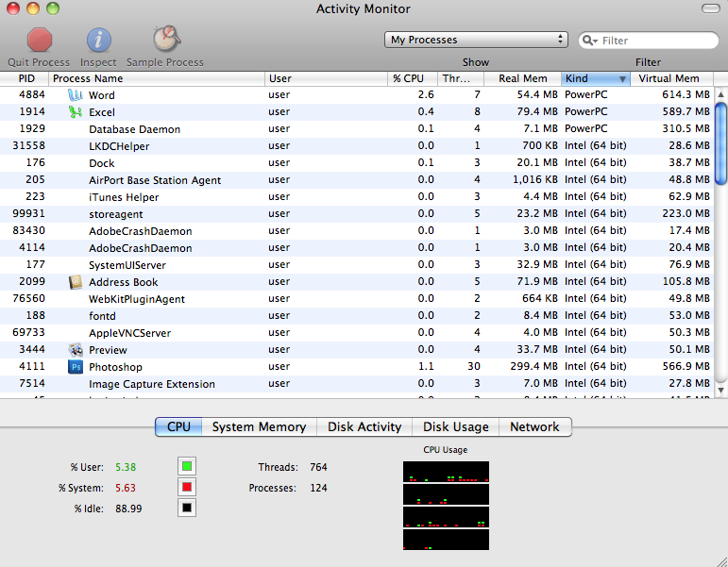Sort by Real Mem column header
The image size is (728, 567).
[522, 78]
